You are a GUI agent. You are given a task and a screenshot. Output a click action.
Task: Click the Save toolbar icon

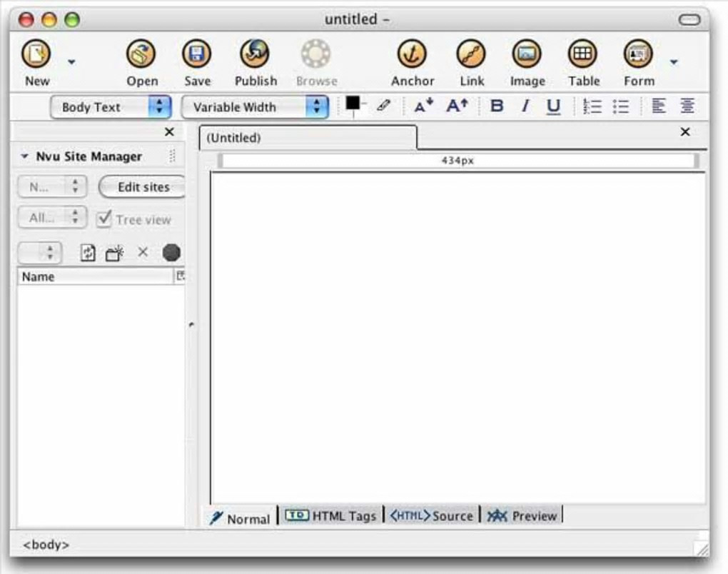coord(197,54)
